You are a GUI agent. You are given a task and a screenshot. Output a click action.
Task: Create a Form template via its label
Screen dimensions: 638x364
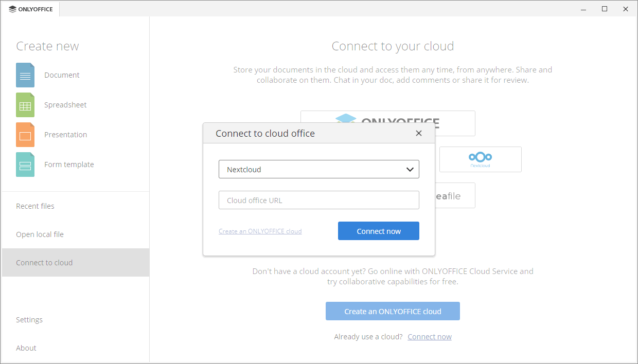[x=69, y=165]
